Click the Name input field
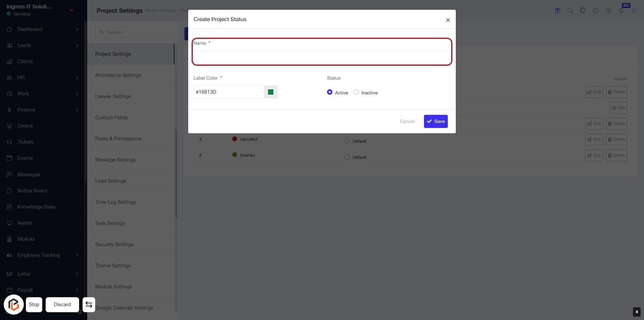The image size is (644, 320). (x=322, y=57)
